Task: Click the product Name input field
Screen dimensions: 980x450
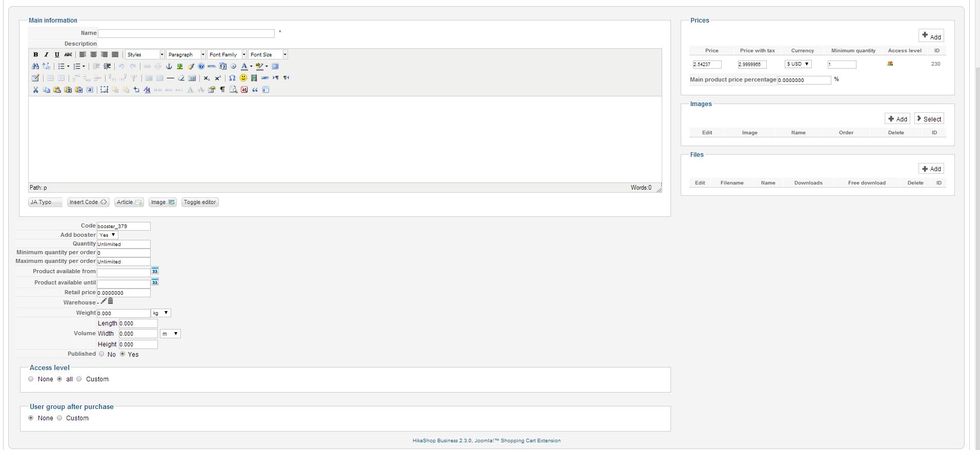Action: [x=186, y=33]
